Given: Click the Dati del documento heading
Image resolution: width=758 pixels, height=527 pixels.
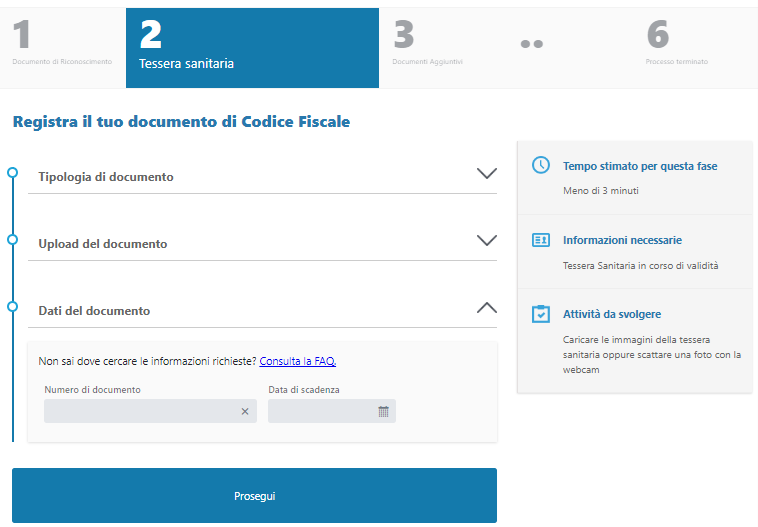Looking at the screenshot, I should click(x=94, y=311).
